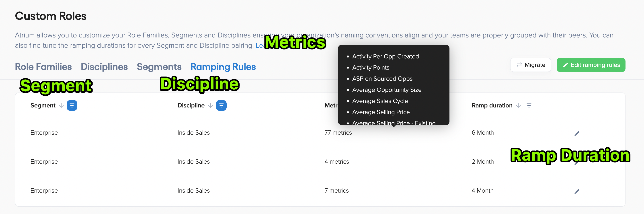Click the Edit ramping rules button
The height and width of the screenshot is (214, 644).
tap(591, 65)
